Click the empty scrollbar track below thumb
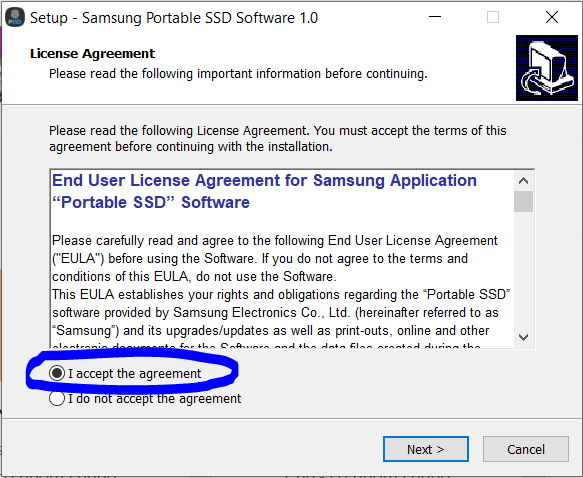The width and height of the screenshot is (583, 478). pyautogui.click(x=523, y=269)
